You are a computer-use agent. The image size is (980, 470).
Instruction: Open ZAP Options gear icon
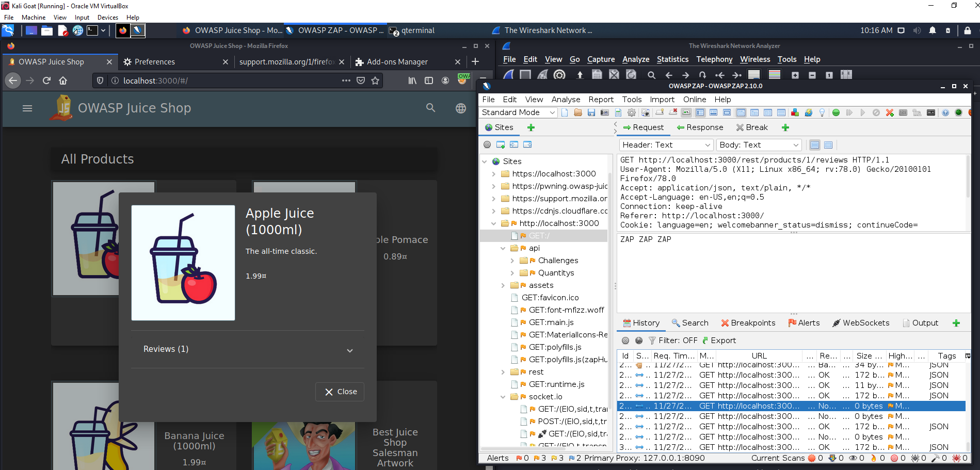click(632, 112)
